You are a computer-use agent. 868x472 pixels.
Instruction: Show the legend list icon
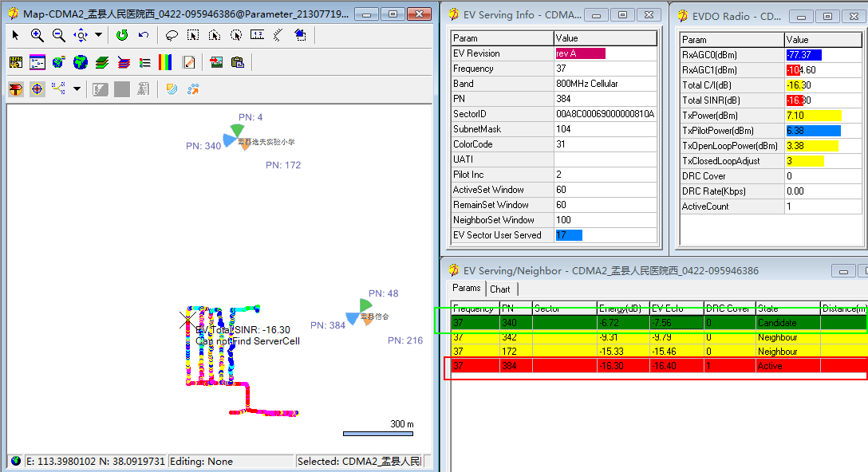[x=144, y=62]
